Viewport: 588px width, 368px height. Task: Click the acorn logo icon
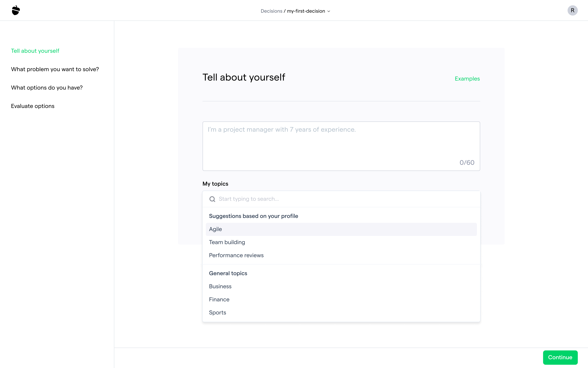(16, 10)
